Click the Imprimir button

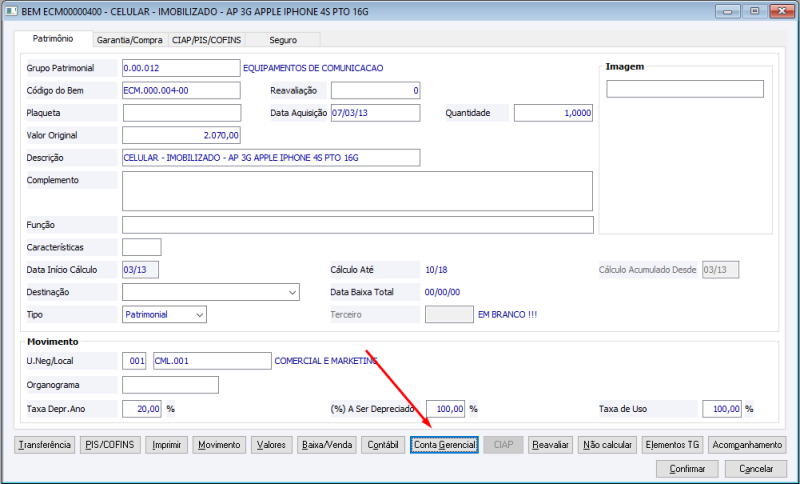coord(166,445)
